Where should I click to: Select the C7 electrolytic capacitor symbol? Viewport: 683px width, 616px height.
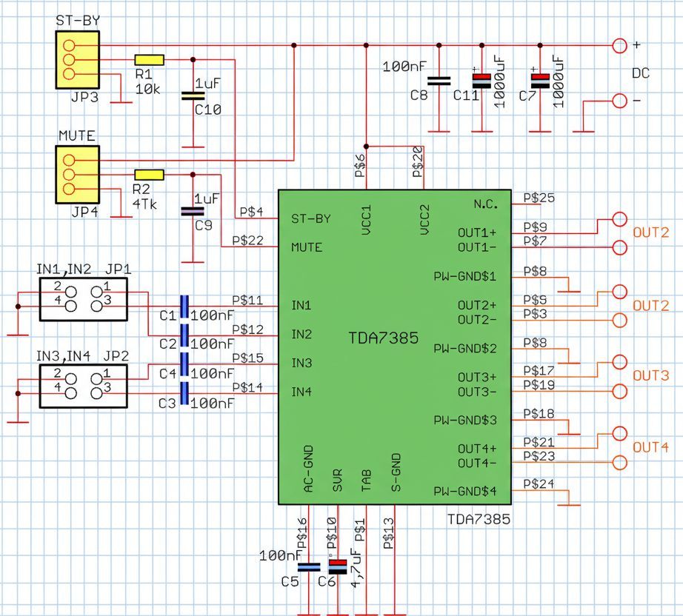click(x=540, y=81)
